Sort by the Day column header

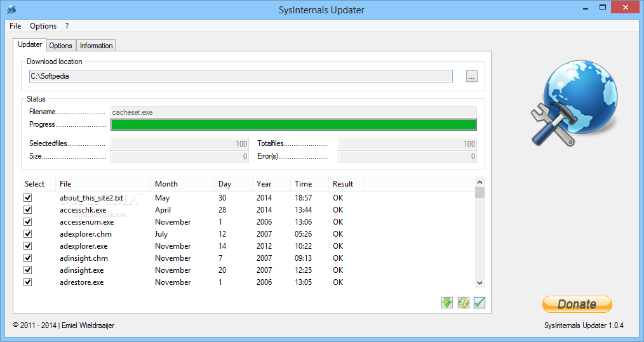pyautogui.click(x=233, y=184)
